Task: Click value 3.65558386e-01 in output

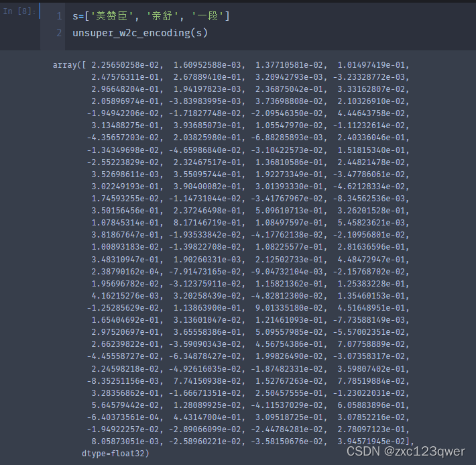Action: (x=207, y=332)
